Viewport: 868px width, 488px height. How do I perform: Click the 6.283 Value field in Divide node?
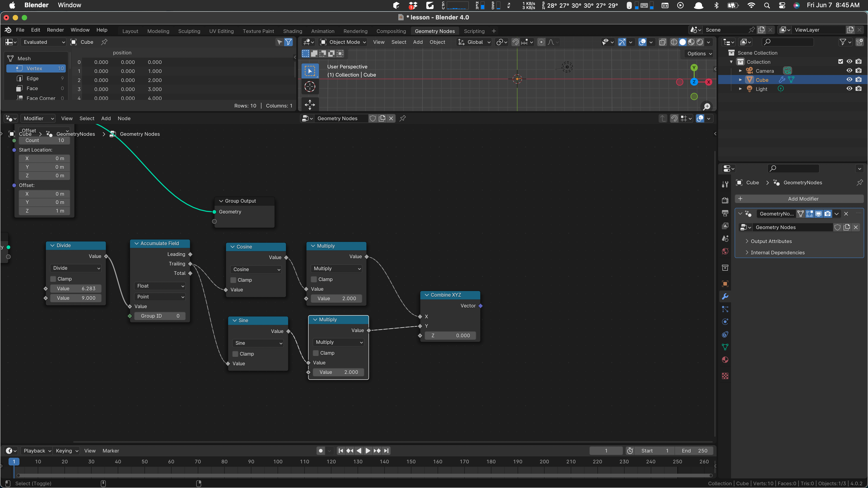(x=76, y=289)
